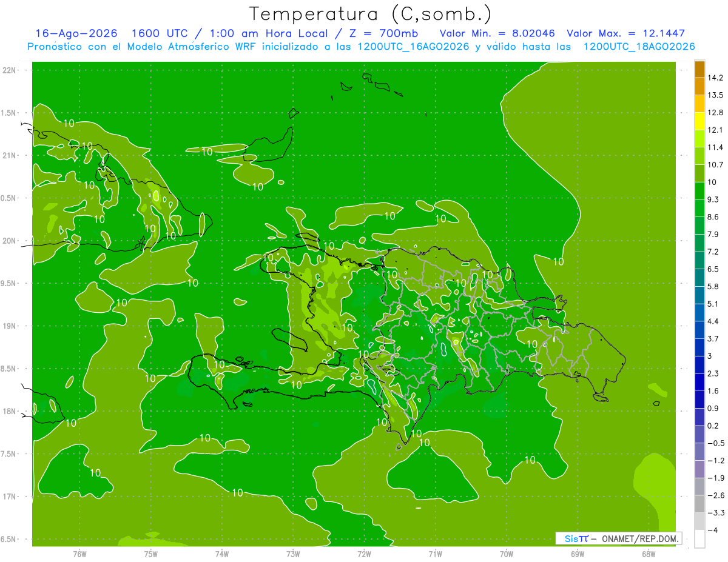The width and height of the screenshot is (728, 562).
Task: Click the '14.2' legend value
Action: tap(716, 78)
